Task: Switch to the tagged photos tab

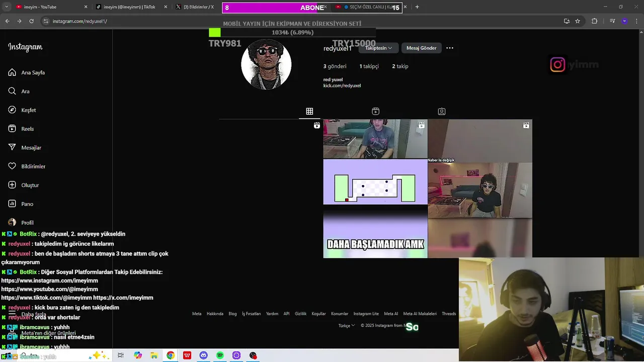Action: pos(441,111)
